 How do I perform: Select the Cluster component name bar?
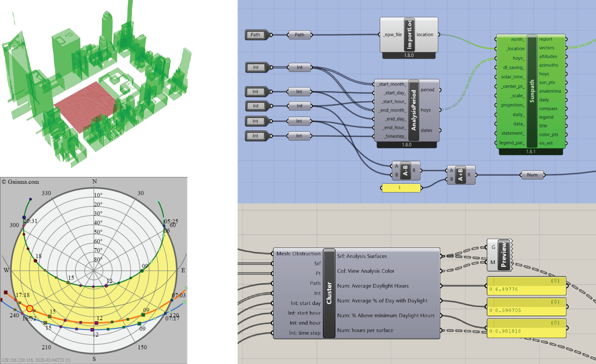[x=329, y=293]
